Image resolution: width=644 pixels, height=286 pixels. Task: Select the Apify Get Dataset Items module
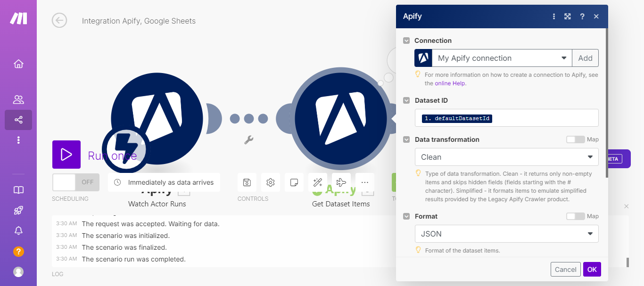coord(341,119)
